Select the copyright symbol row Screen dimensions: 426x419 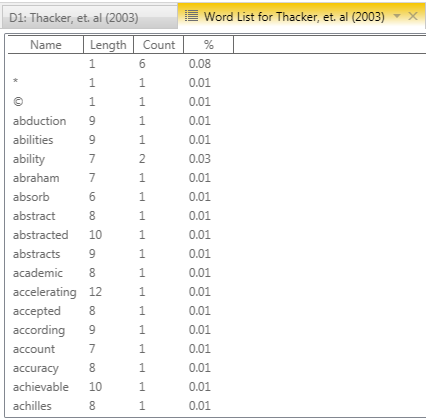(217, 102)
